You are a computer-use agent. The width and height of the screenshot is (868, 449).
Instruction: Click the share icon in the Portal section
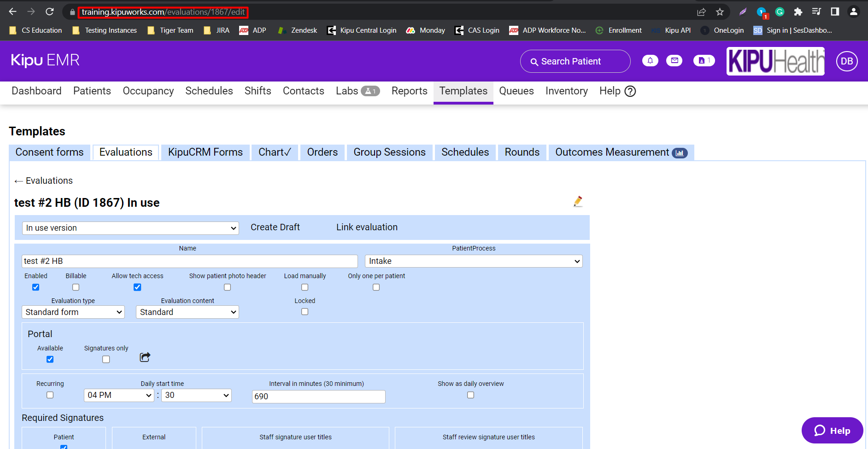tap(145, 357)
